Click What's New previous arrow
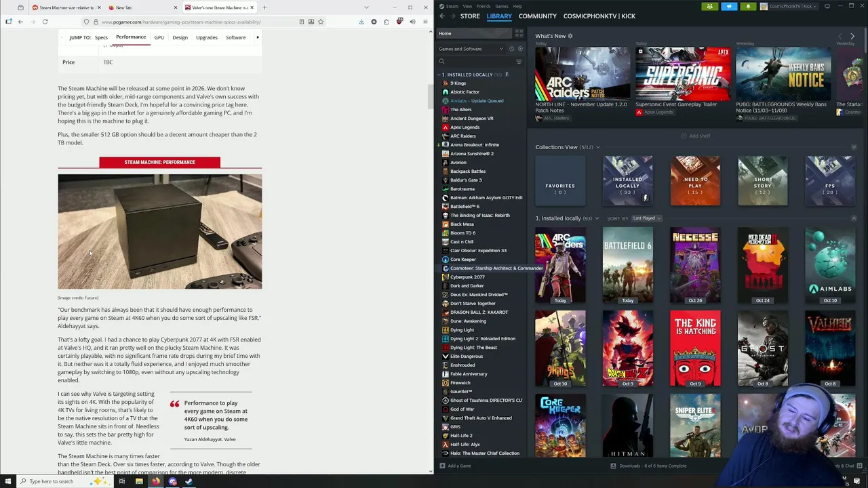 coord(840,36)
